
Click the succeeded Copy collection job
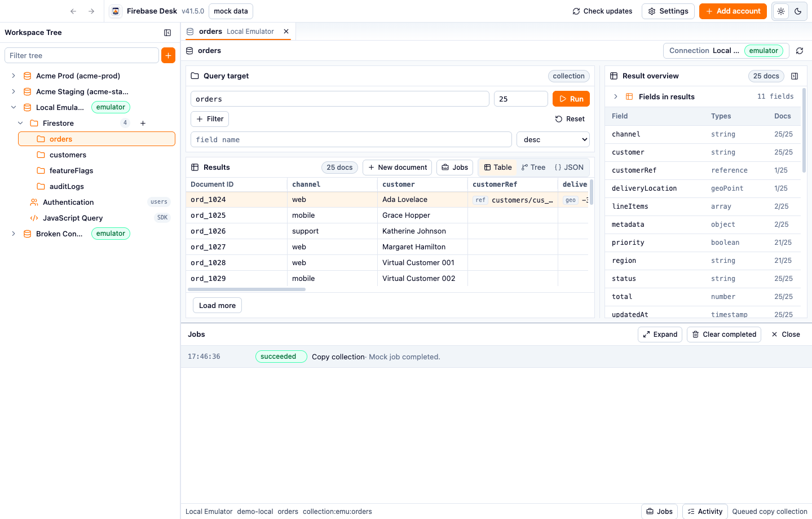496,357
